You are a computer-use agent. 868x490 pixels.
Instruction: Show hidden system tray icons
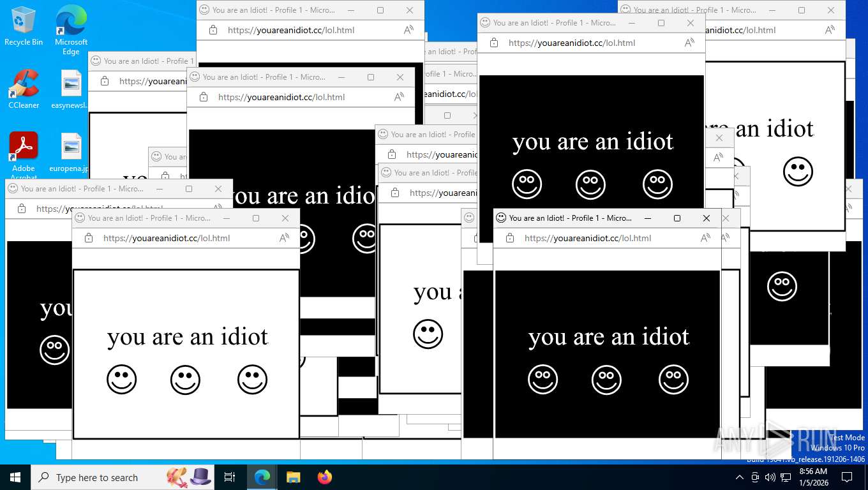pyautogui.click(x=740, y=477)
